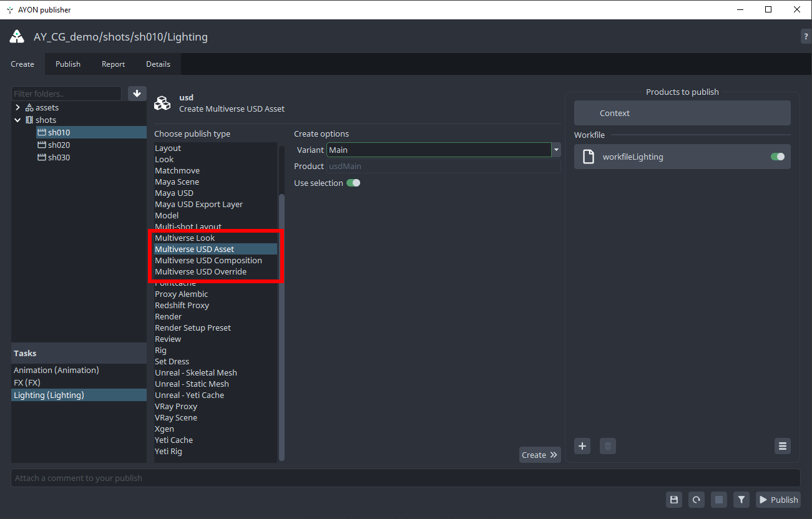Switch to the Details tab
Screen dimensions: 812x519
point(159,64)
